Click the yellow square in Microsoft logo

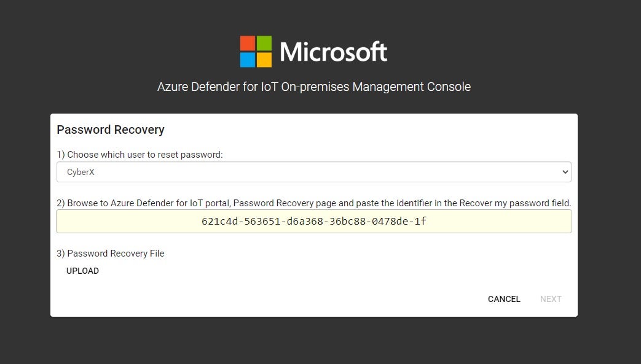[x=264, y=60]
